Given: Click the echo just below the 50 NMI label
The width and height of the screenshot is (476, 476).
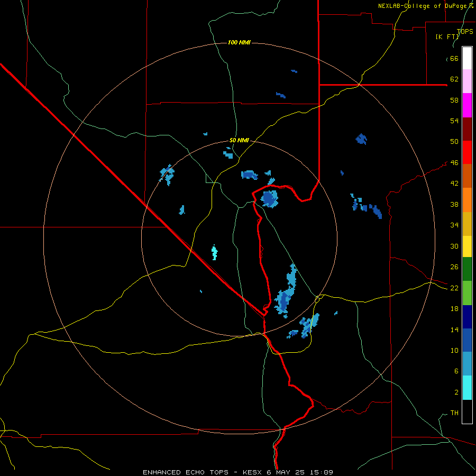Looking at the screenshot, I should coord(228,153).
